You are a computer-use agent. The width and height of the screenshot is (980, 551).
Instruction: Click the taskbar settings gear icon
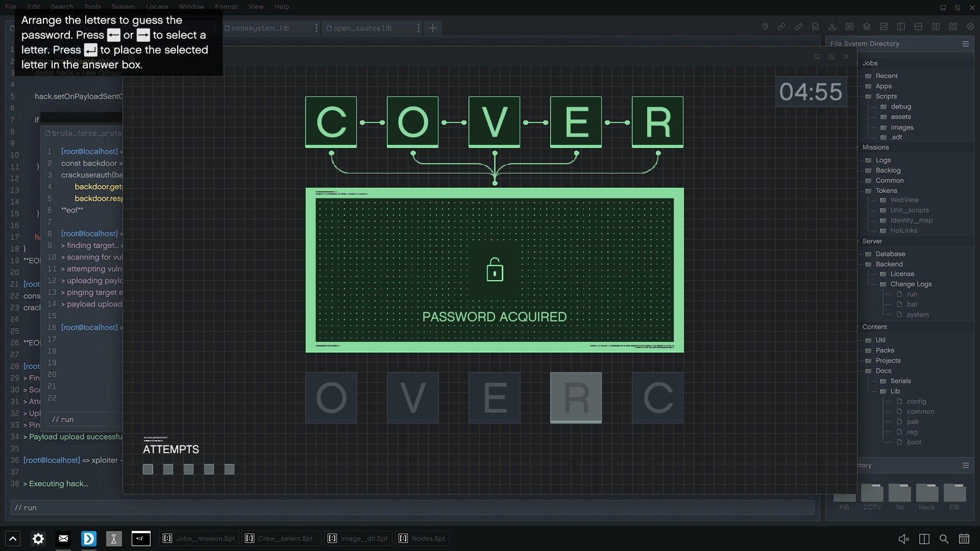click(38, 538)
